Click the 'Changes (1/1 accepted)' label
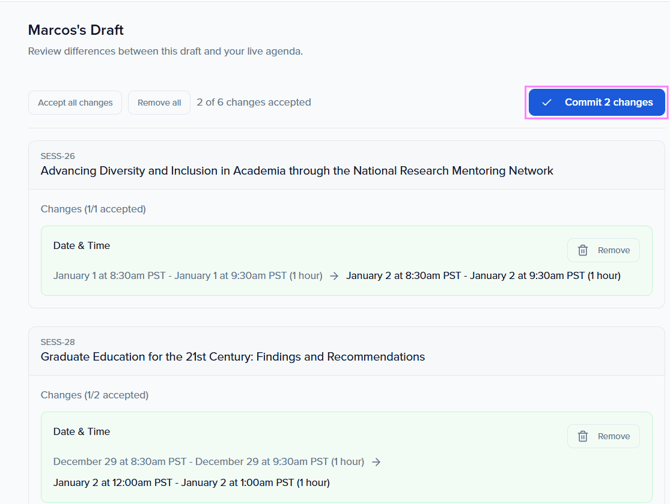 93,209
